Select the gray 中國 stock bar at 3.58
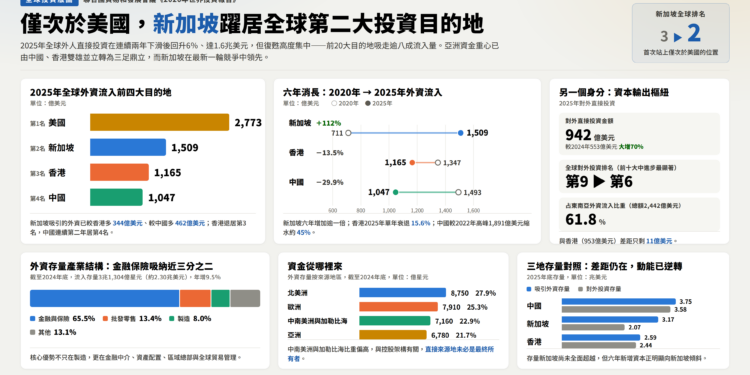Screen dimensions: 750x375 point(616,309)
